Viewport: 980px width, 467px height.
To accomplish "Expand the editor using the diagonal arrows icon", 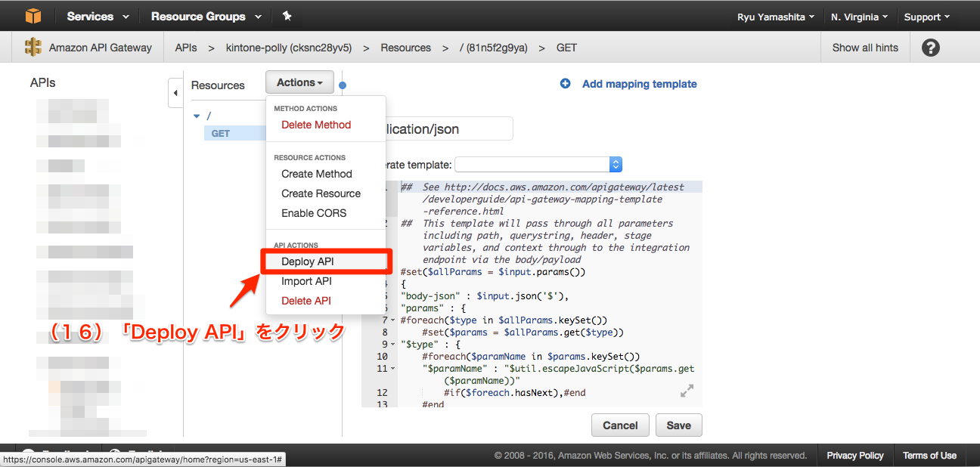I will (x=687, y=391).
